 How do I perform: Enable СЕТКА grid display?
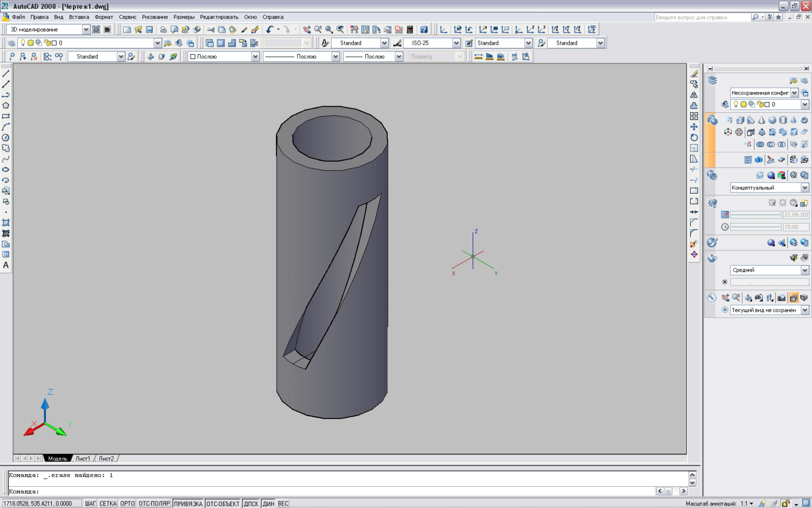point(108,503)
